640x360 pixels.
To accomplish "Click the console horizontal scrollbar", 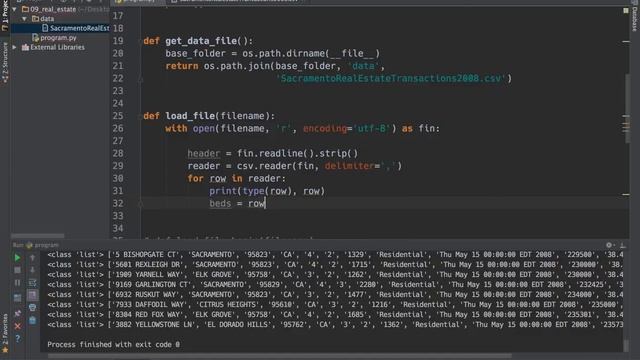I will pos(280,356).
